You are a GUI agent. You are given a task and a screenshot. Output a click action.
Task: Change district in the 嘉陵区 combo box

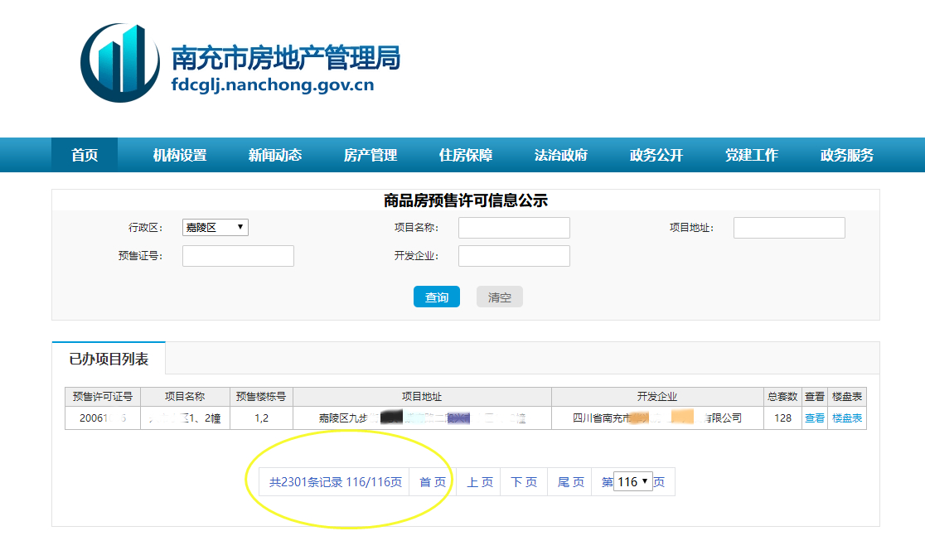215,227
